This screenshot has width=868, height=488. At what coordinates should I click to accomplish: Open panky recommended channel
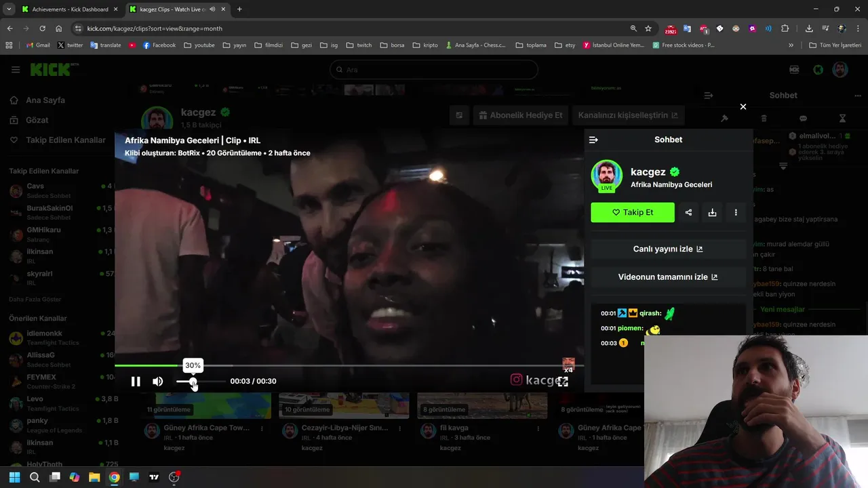coord(61,425)
